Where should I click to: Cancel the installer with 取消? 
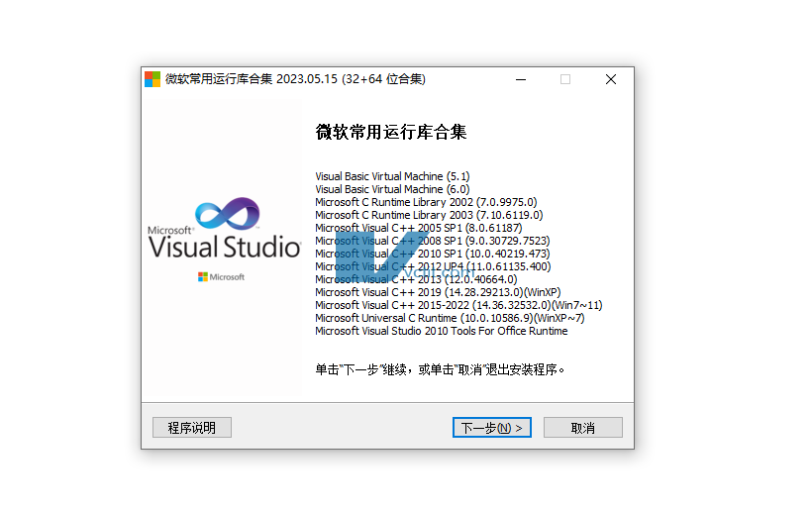tap(582, 428)
